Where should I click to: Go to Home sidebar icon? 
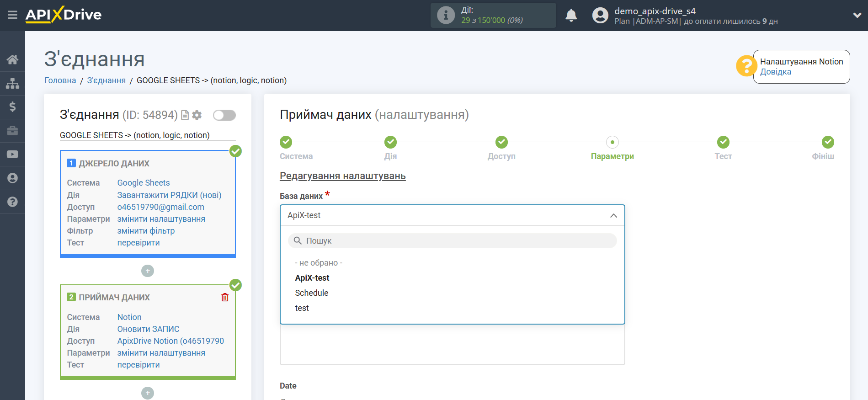click(12, 59)
